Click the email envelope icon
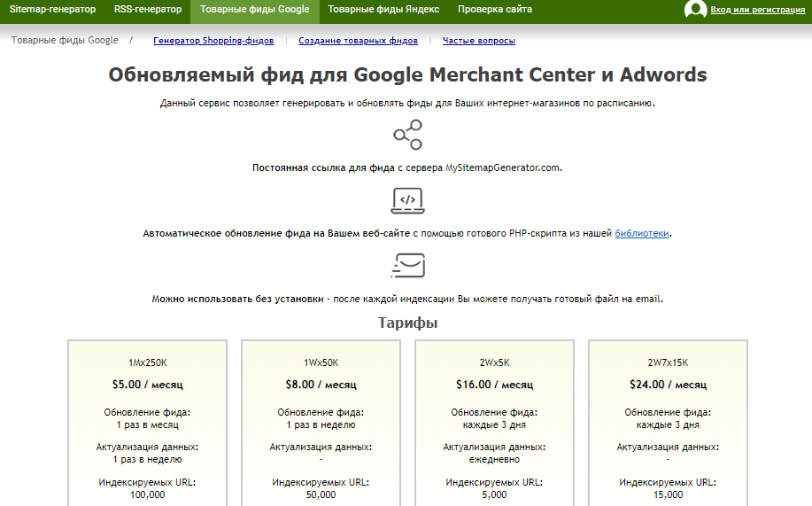Viewport: 812px width, 506px height. tap(407, 265)
